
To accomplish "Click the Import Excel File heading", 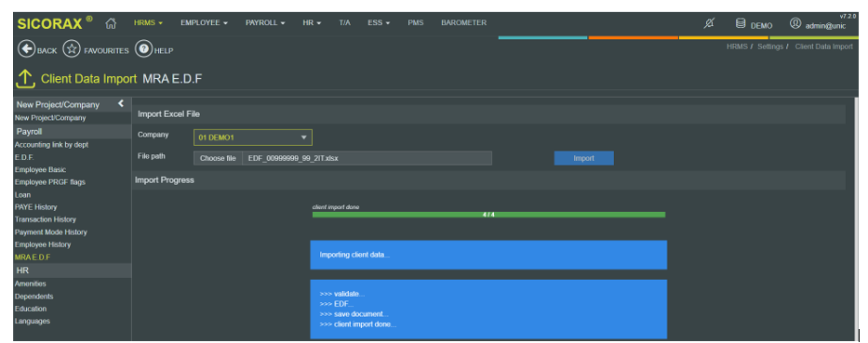I will point(168,114).
